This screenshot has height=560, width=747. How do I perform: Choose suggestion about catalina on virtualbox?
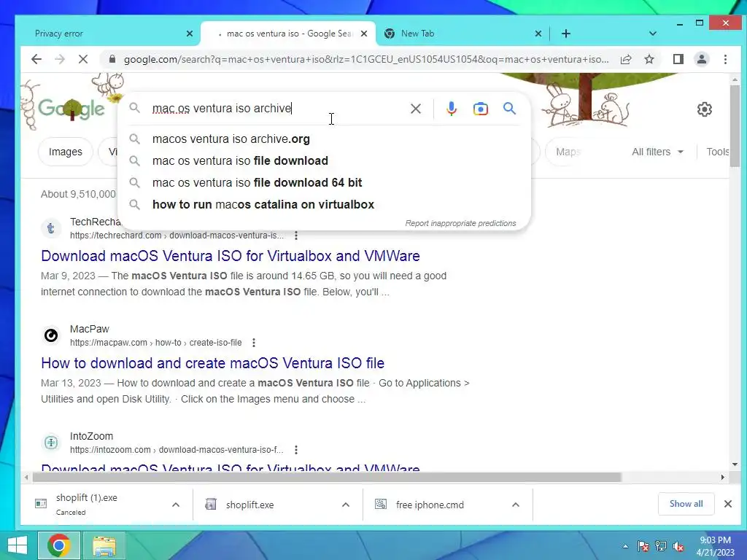324,205
